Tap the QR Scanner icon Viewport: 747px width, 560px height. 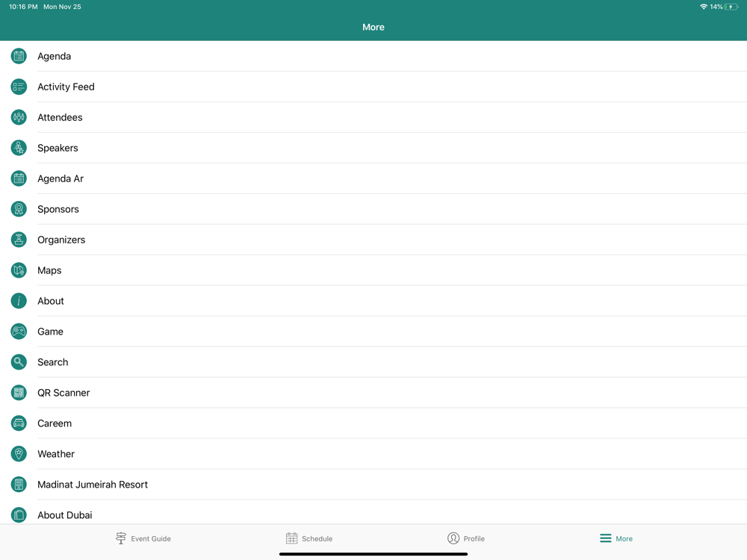[x=19, y=393]
